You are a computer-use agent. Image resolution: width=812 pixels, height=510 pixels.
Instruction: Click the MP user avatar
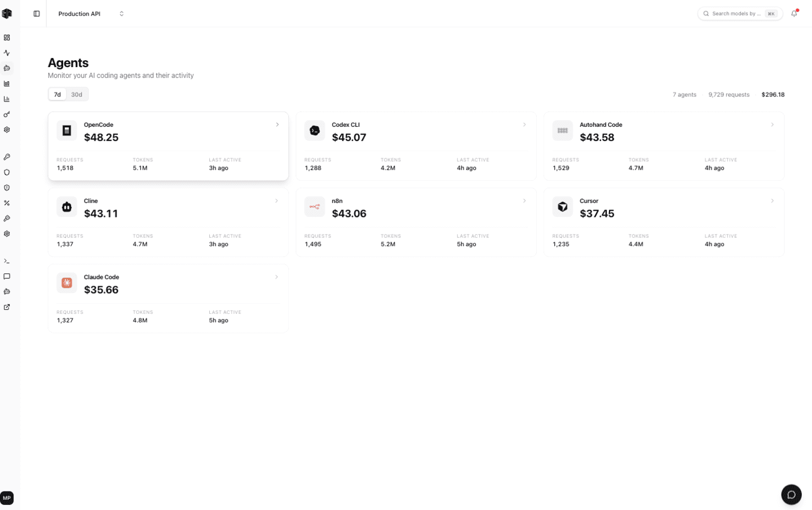tap(7, 498)
